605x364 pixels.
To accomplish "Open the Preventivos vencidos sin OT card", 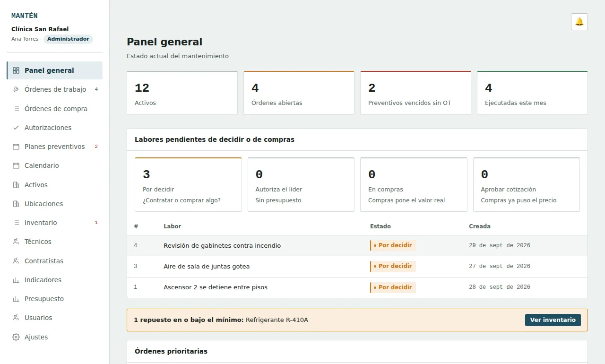I will [x=415, y=93].
